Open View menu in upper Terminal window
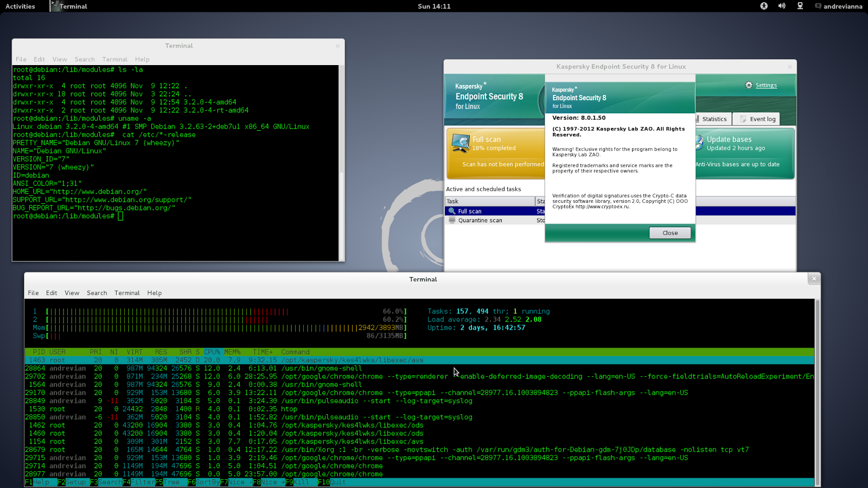 [x=60, y=60]
